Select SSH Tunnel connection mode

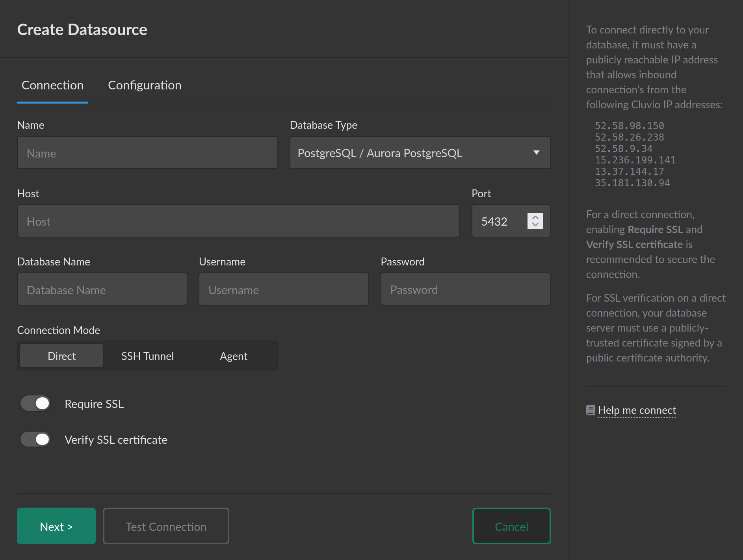click(147, 356)
